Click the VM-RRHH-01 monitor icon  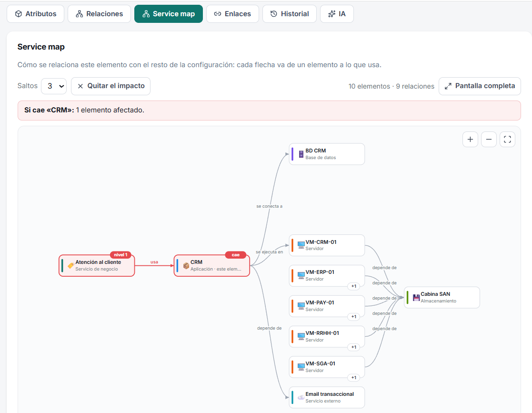[x=301, y=336]
